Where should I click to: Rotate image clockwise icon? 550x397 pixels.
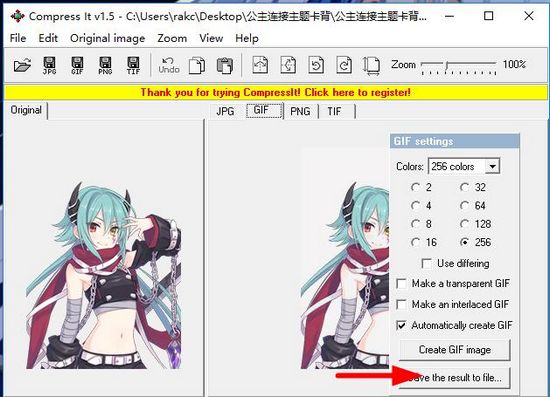[344, 65]
